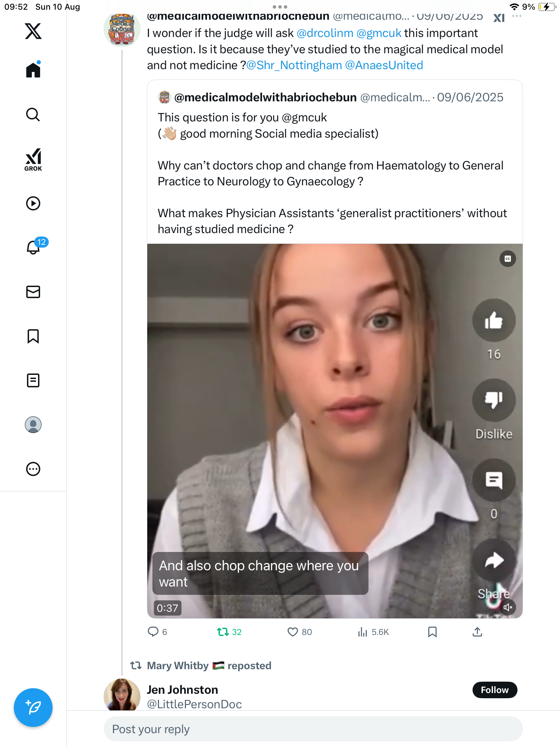The height and width of the screenshot is (747, 560).
Task: Unmute the video sound
Action: [508, 607]
